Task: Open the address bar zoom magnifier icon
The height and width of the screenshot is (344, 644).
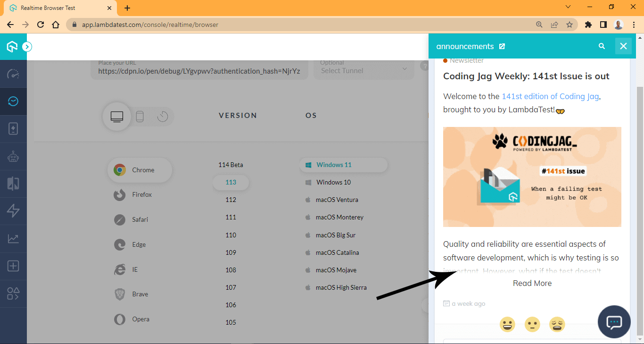Action: 539,25
